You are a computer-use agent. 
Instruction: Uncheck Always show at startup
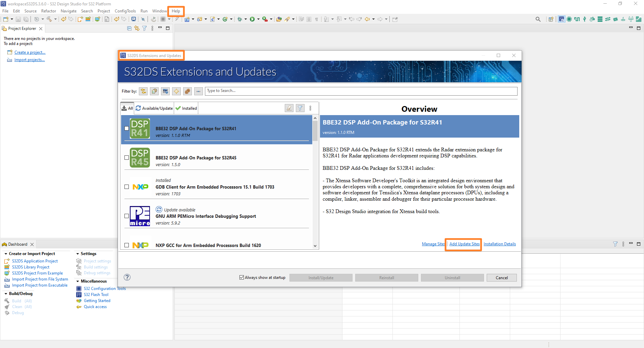point(241,278)
